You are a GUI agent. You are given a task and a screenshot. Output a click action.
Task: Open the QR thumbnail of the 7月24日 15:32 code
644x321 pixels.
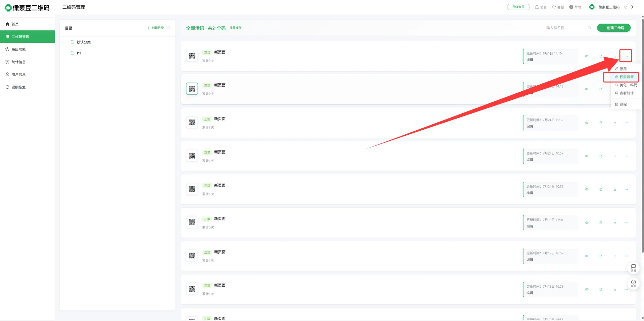(192, 122)
